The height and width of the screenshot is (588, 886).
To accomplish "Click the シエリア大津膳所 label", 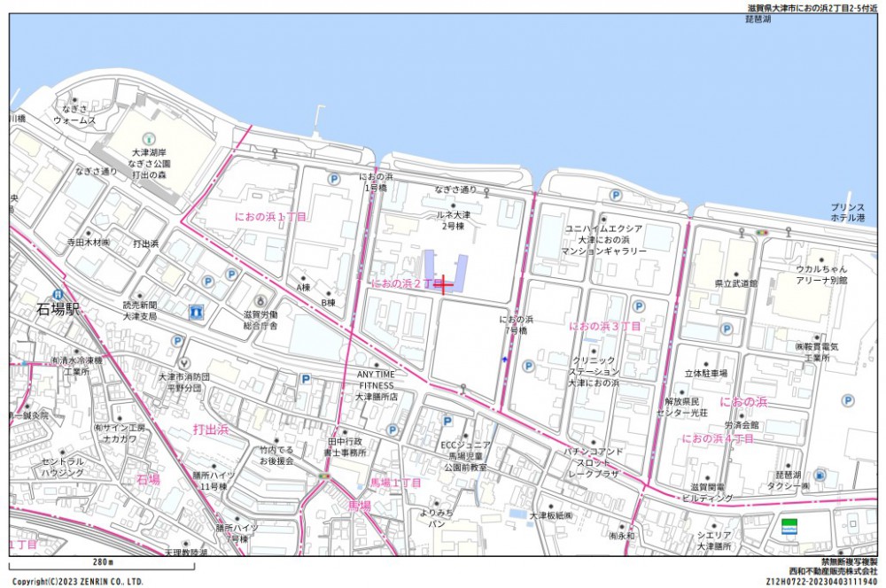I will [x=714, y=540].
